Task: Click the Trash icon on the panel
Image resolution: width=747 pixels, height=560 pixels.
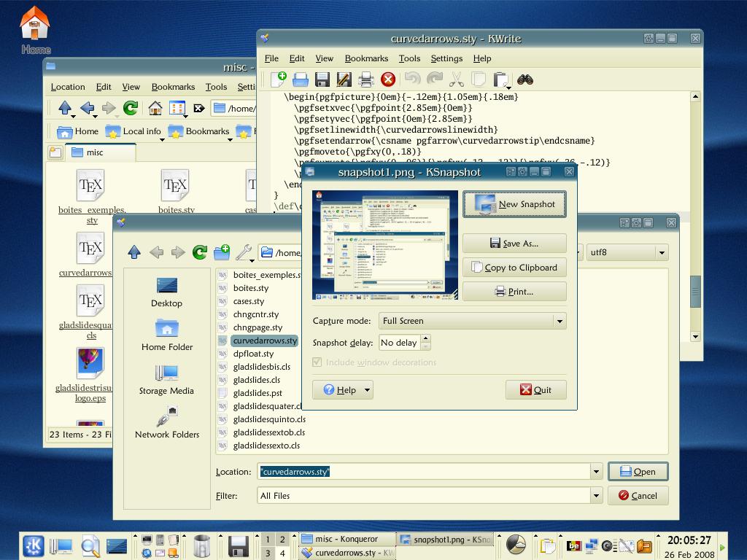Action: pyautogui.click(x=202, y=545)
